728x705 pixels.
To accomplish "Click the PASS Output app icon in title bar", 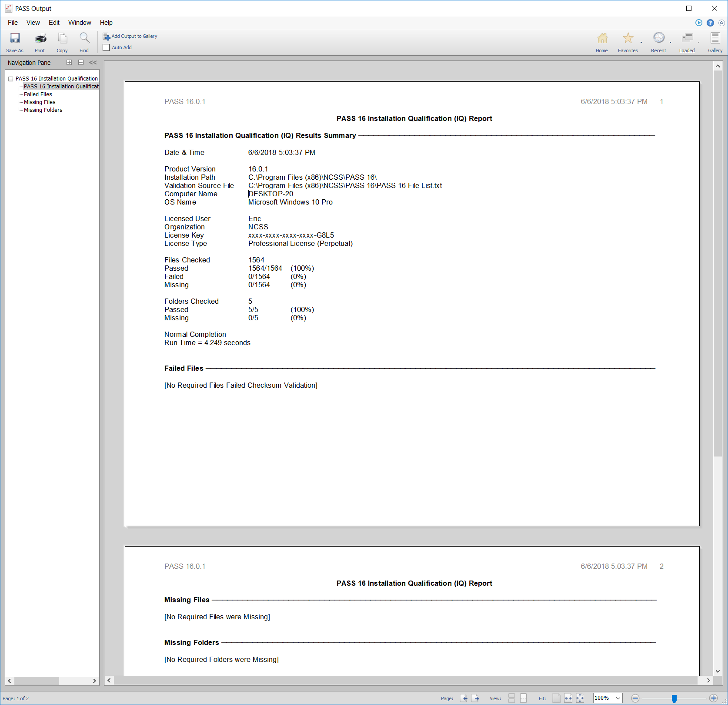I will coord(8,8).
